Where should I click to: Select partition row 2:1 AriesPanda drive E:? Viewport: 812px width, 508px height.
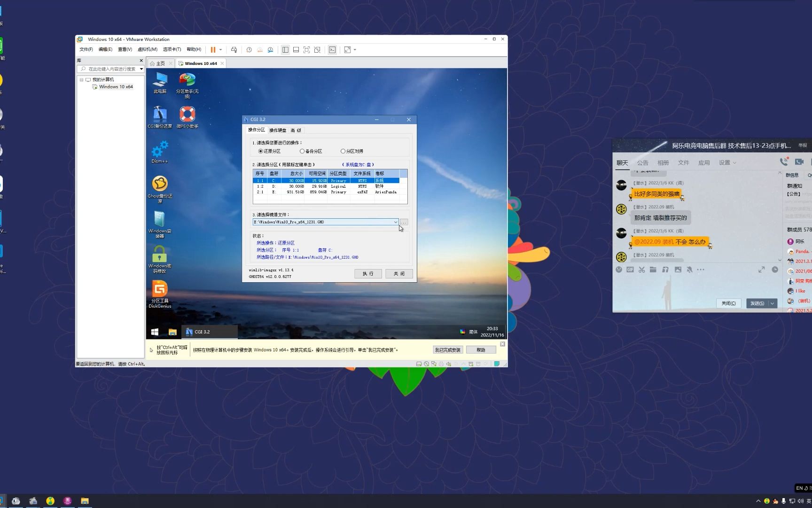pyautogui.click(x=326, y=192)
